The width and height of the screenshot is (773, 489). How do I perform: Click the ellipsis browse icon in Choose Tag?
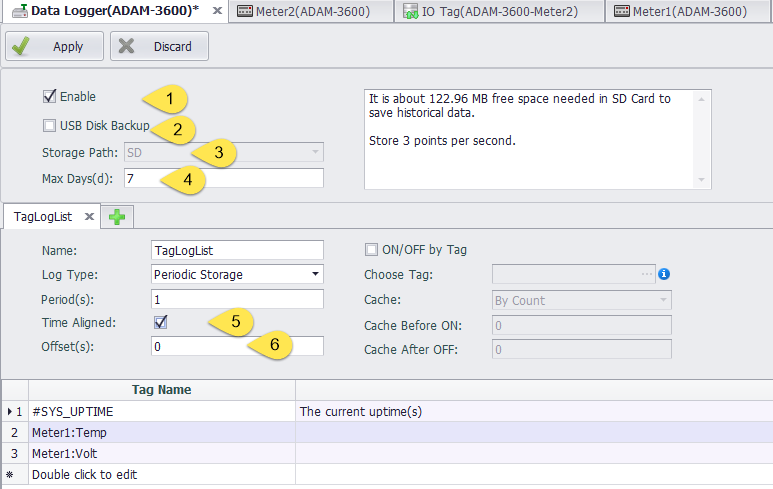tap(647, 274)
